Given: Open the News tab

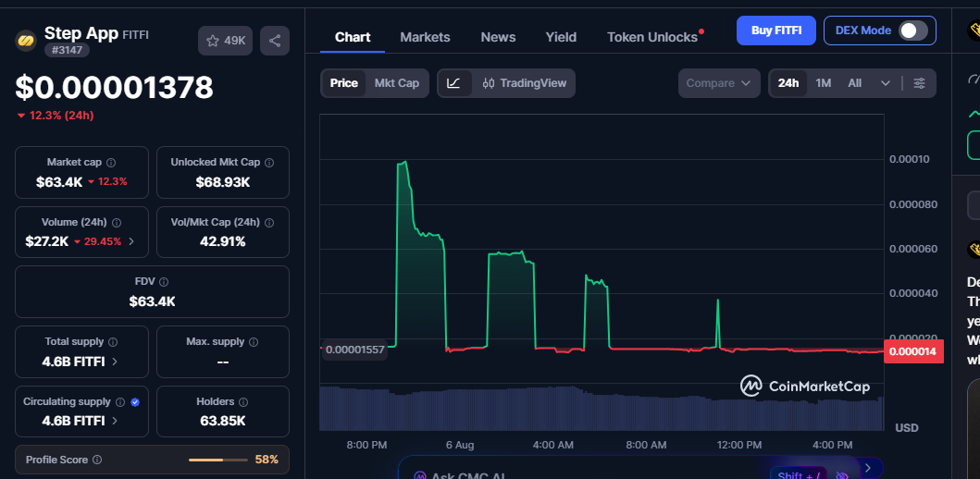Looking at the screenshot, I should 498,38.
